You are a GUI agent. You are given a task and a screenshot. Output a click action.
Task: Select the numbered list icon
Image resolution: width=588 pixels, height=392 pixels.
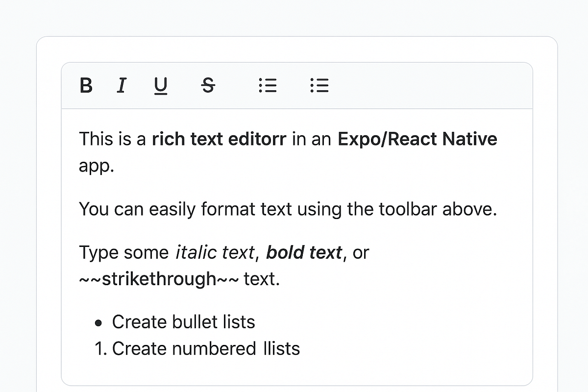[319, 86]
